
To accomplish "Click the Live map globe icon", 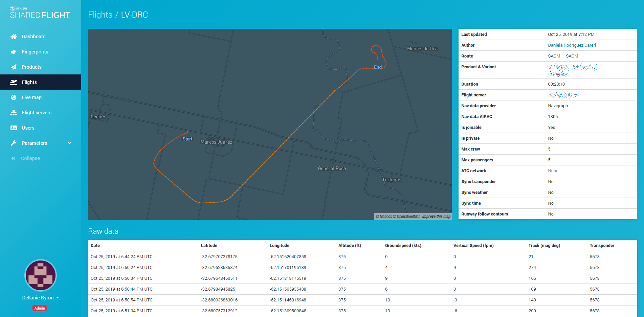I will click(14, 97).
